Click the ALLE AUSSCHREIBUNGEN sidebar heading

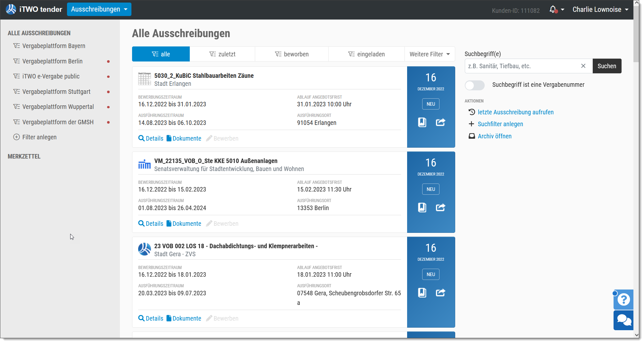[39, 33]
